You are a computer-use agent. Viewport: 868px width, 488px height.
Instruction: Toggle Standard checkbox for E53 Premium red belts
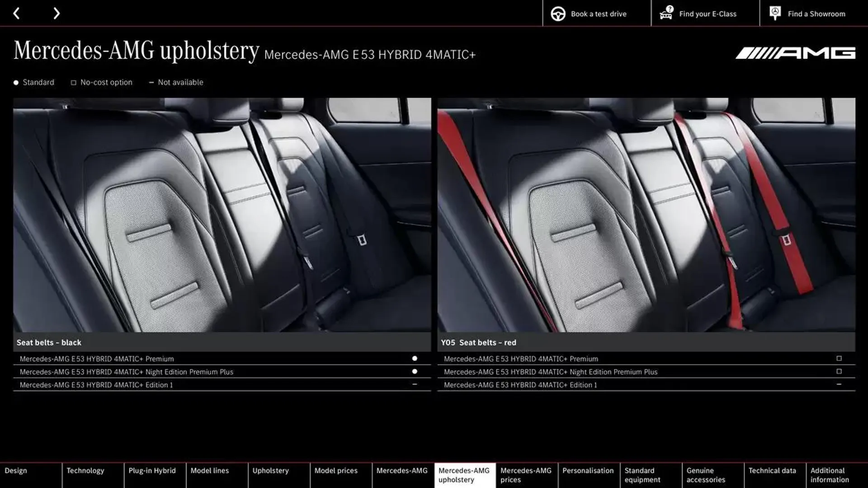click(x=839, y=358)
